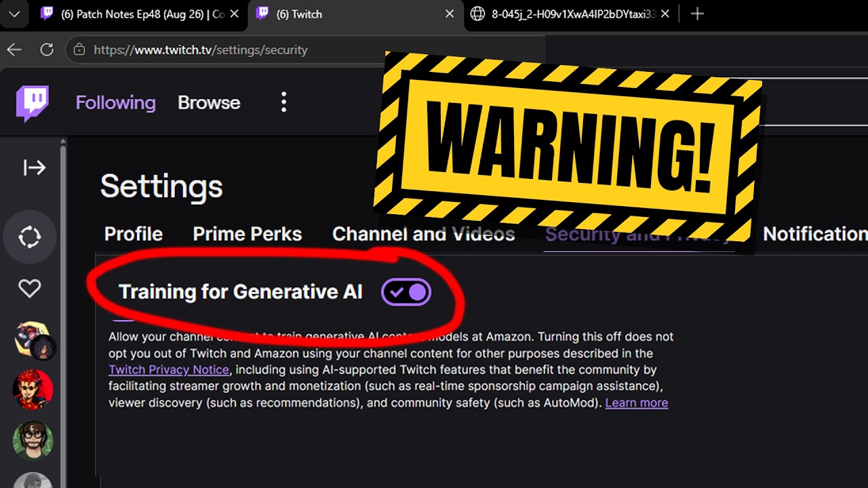Expand the Twitch sidebar with the arrow icon
Image resolution: width=868 pixels, height=488 pixels.
click(34, 167)
